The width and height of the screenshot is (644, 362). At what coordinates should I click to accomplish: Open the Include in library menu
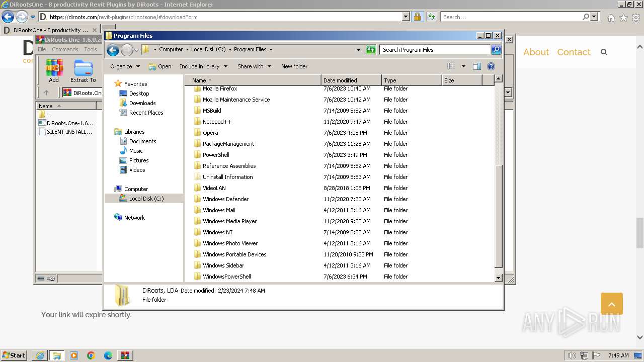point(203,66)
